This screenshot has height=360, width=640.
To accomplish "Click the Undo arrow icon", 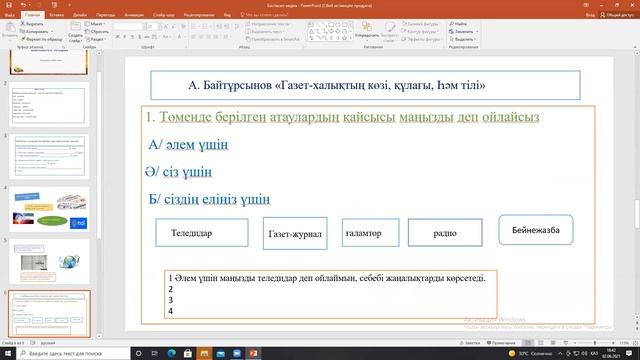I will (x=23, y=5).
